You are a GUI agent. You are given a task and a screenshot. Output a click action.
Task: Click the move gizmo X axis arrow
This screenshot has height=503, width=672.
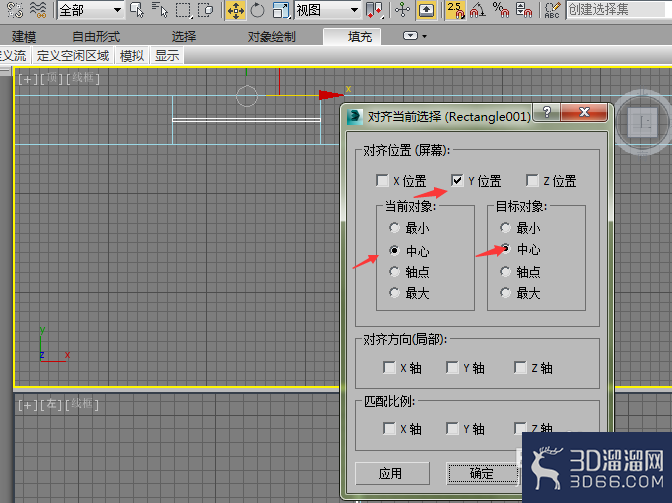click(331, 95)
